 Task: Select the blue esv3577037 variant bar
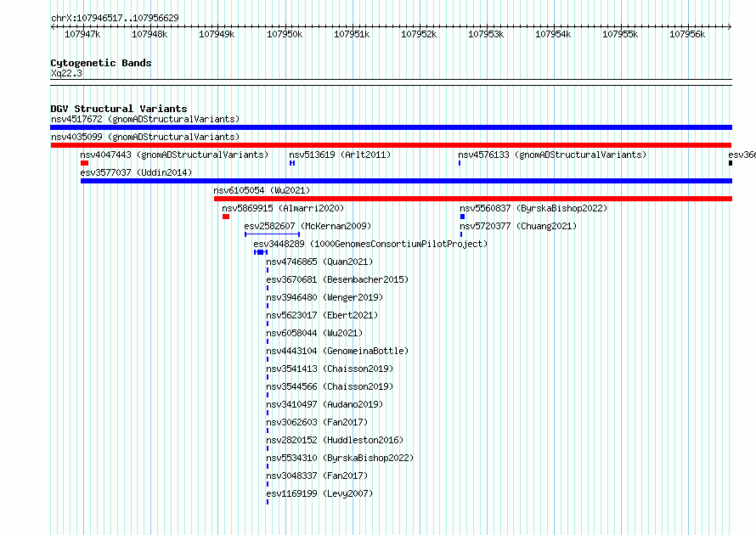[x=406, y=181]
